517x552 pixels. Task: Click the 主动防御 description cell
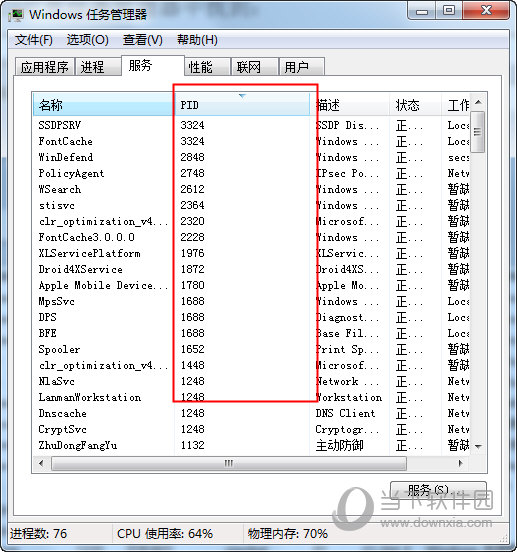click(x=340, y=446)
